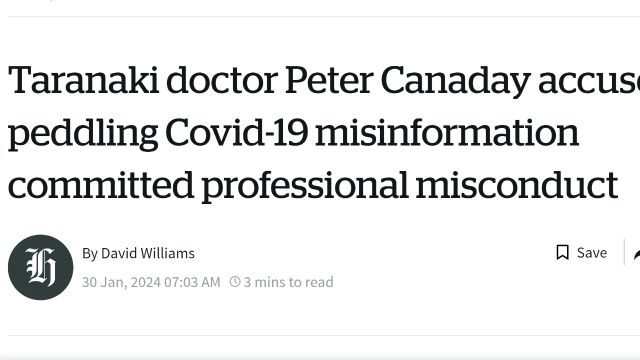Viewport: 640px width, 360px height.
Task: Click the word misconduct in the headline
Action: (x=516, y=185)
